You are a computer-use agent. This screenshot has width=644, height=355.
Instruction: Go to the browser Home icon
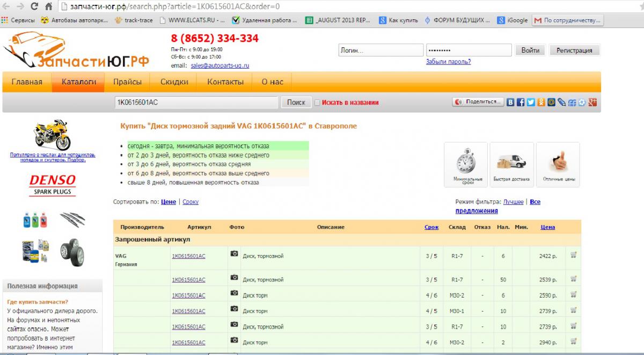48,7
